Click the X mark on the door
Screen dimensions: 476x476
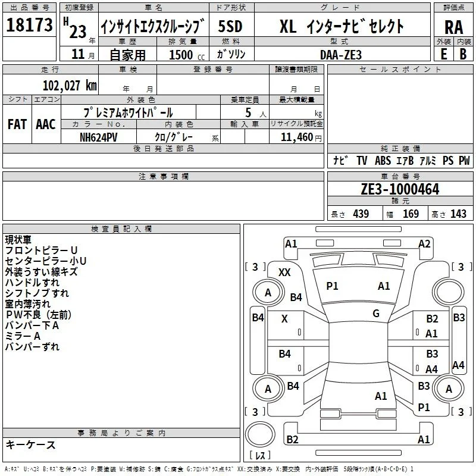(284, 319)
